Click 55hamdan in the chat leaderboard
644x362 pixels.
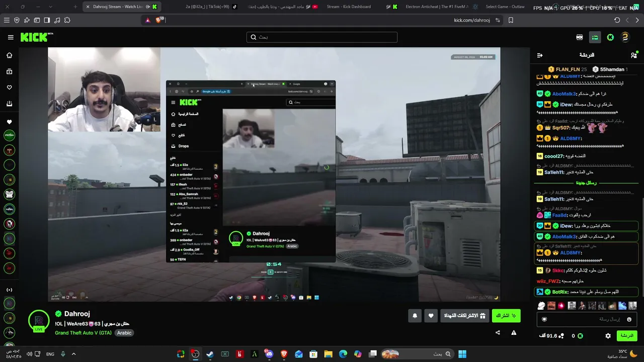pos(609,69)
